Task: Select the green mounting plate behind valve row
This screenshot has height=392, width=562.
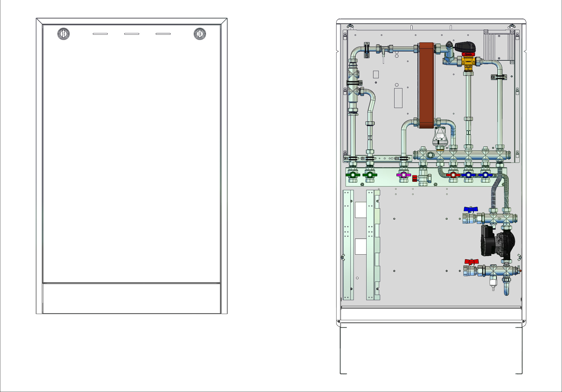Action: tap(426, 177)
